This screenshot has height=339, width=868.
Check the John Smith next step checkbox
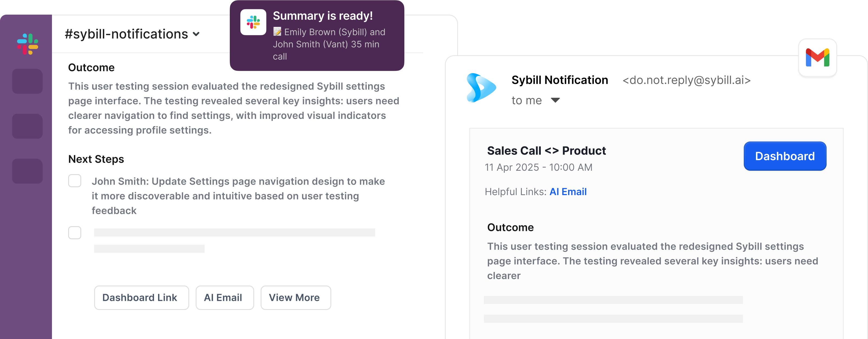(75, 181)
